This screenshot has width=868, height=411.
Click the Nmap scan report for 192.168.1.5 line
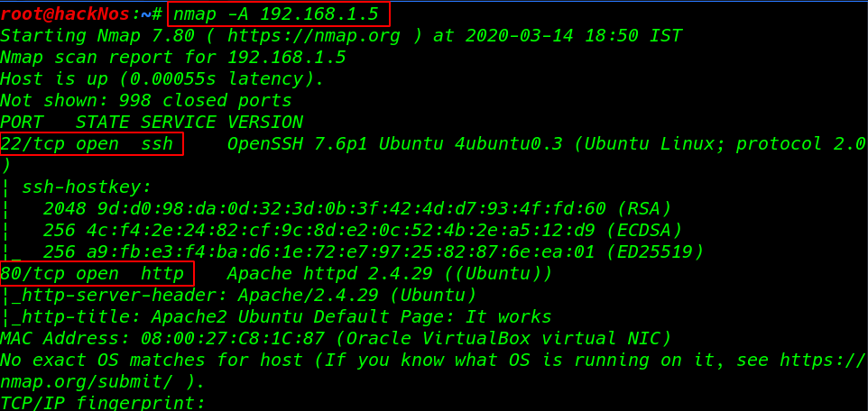(x=173, y=58)
